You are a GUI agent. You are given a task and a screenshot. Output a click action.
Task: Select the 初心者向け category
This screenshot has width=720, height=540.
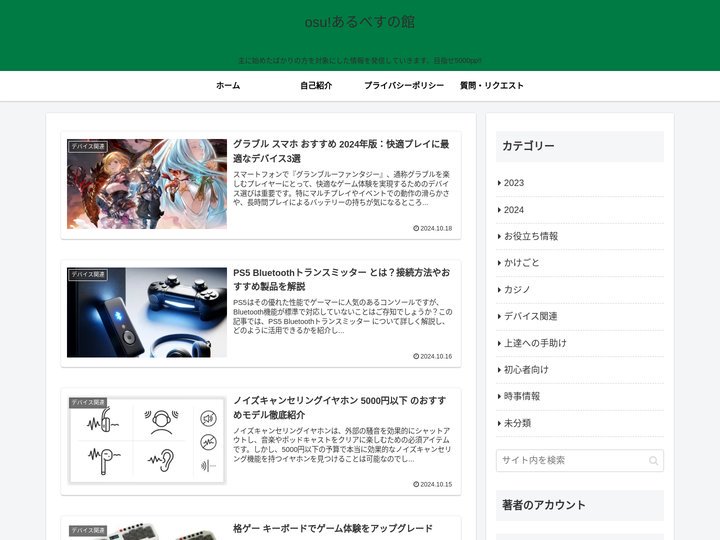tap(580, 370)
